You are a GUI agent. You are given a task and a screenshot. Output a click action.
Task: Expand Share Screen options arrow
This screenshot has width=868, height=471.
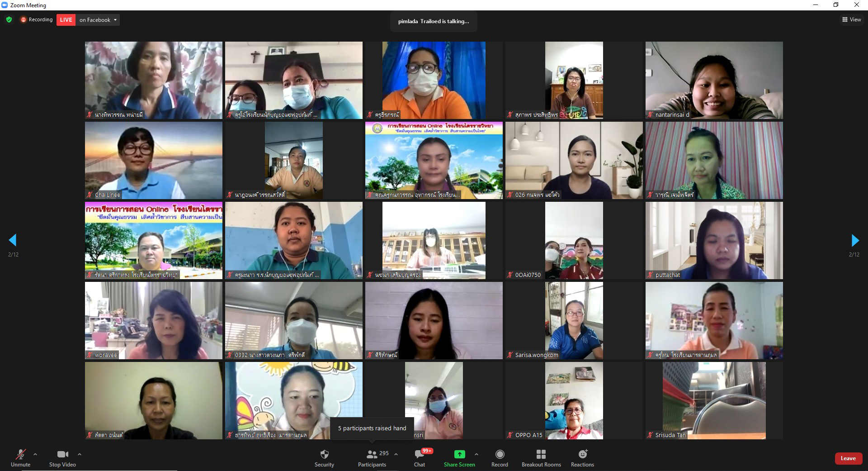[476, 454]
